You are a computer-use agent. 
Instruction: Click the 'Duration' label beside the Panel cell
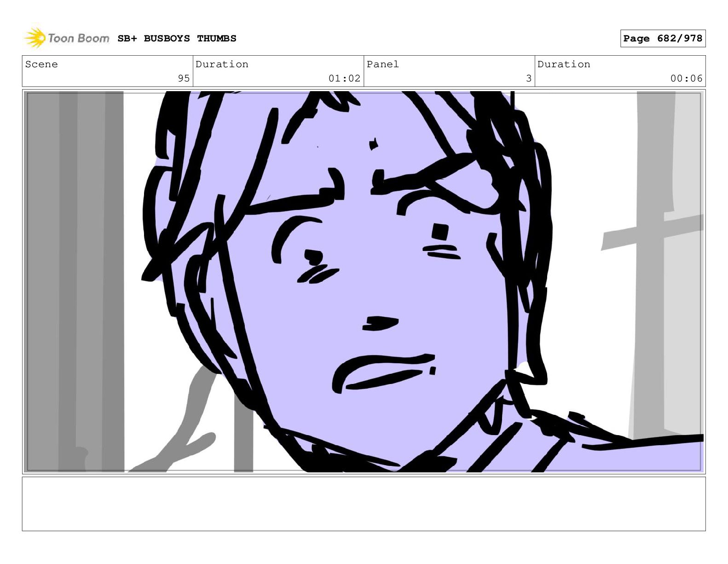[x=564, y=64]
